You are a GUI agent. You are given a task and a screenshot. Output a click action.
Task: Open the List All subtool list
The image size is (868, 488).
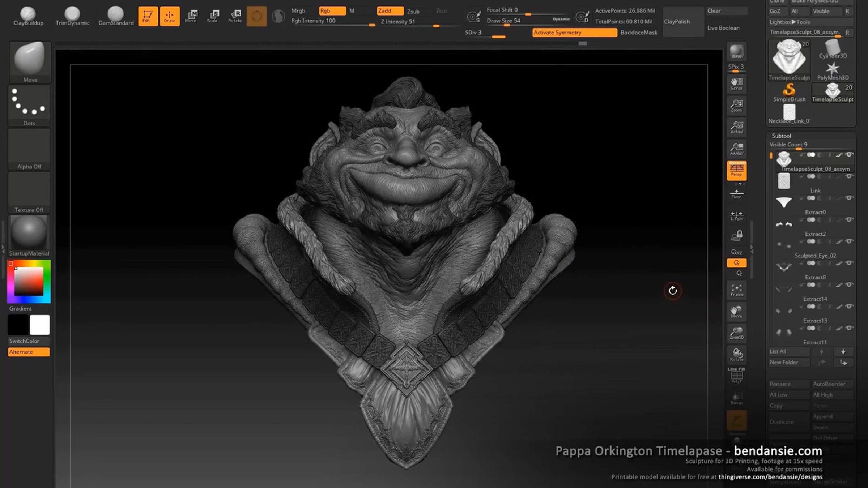[789, 351]
